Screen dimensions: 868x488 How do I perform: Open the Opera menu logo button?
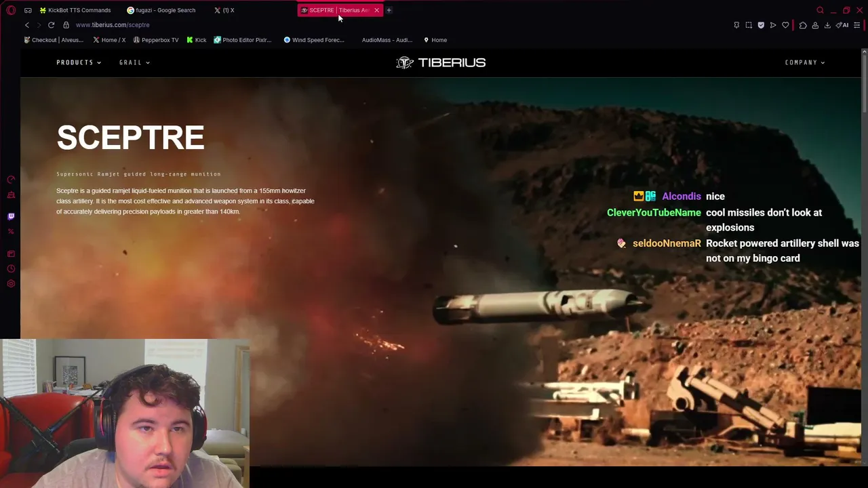(11, 10)
